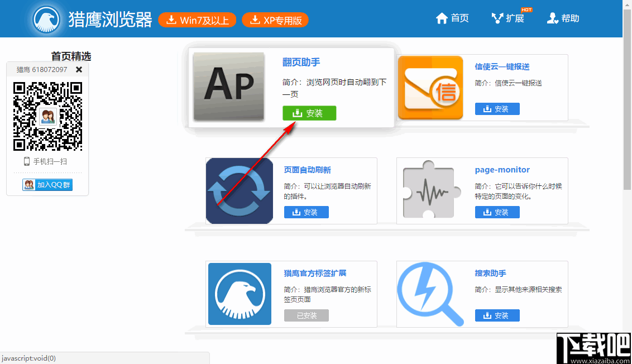Click the 信使云一键报送 envelope icon
The height and width of the screenshot is (364, 632).
tap(430, 88)
